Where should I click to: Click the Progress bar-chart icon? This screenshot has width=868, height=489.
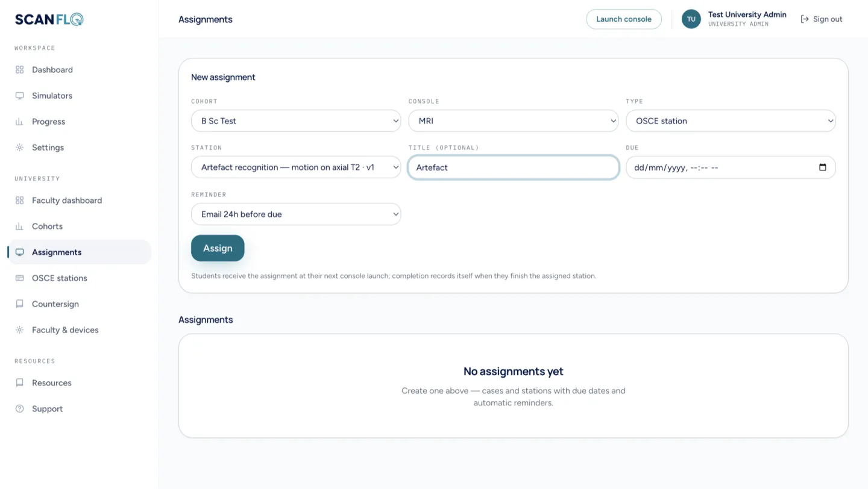click(x=20, y=122)
